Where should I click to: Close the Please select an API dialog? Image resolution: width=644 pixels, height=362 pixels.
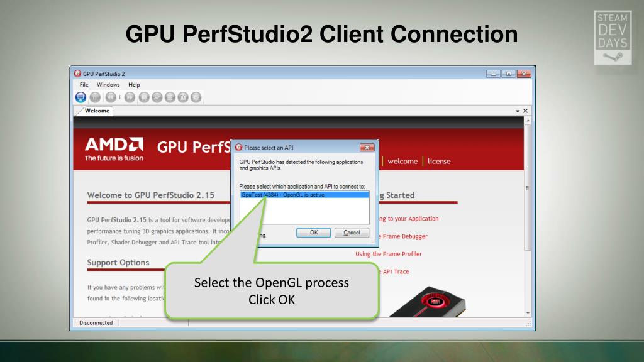pos(367,147)
